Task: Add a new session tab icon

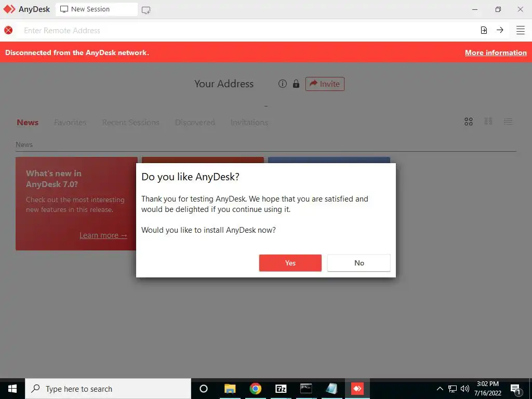Action: pos(146,10)
